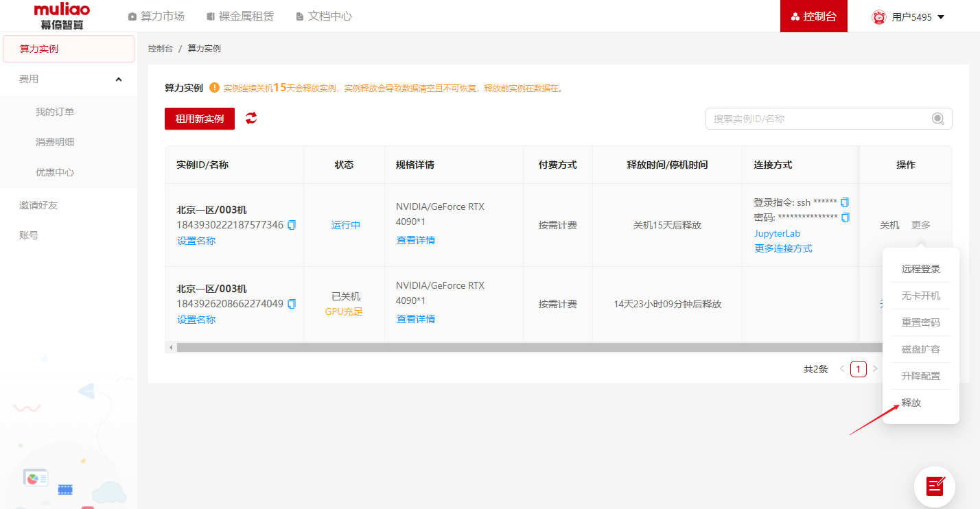
Task: Select 释放 from the more menu
Action: point(911,403)
